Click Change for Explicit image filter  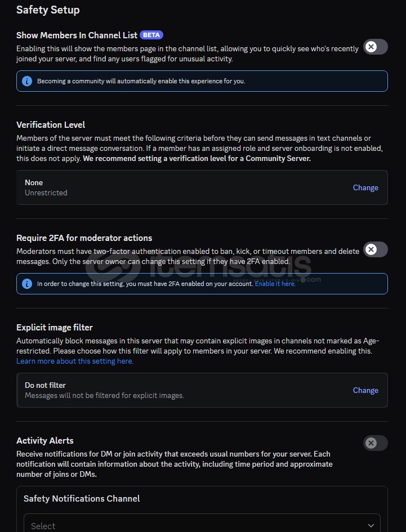point(365,390)
